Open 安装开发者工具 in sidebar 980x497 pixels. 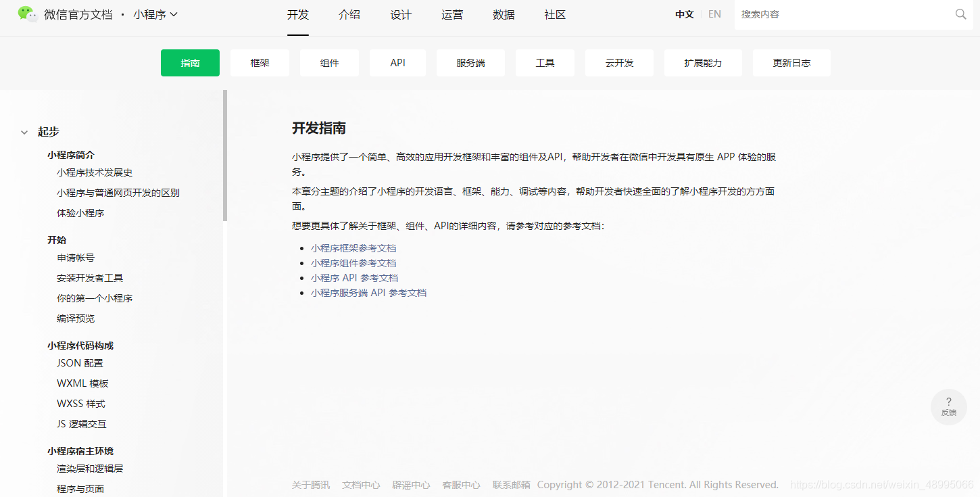90,278
